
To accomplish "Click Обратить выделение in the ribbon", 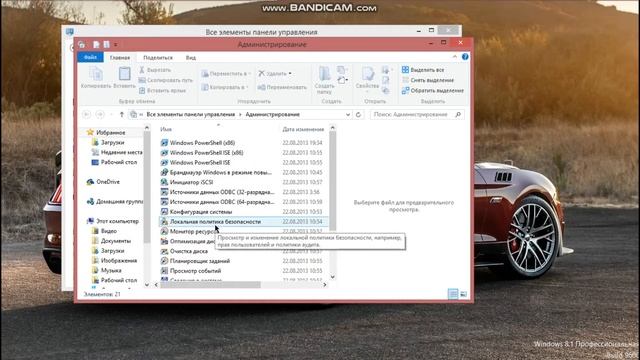I will click(433, 90).
